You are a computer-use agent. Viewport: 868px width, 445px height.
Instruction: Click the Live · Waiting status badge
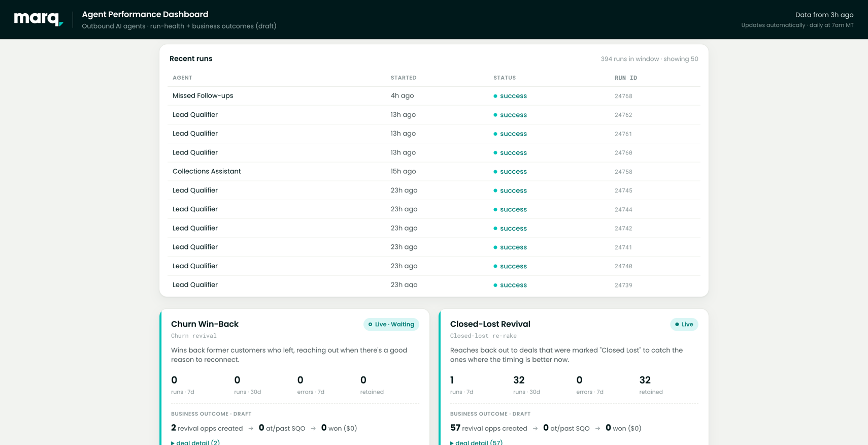point(391,324)
